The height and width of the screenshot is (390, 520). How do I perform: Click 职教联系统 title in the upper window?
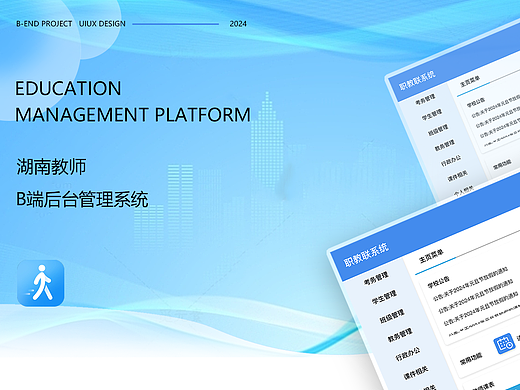[x=417, y=80]
